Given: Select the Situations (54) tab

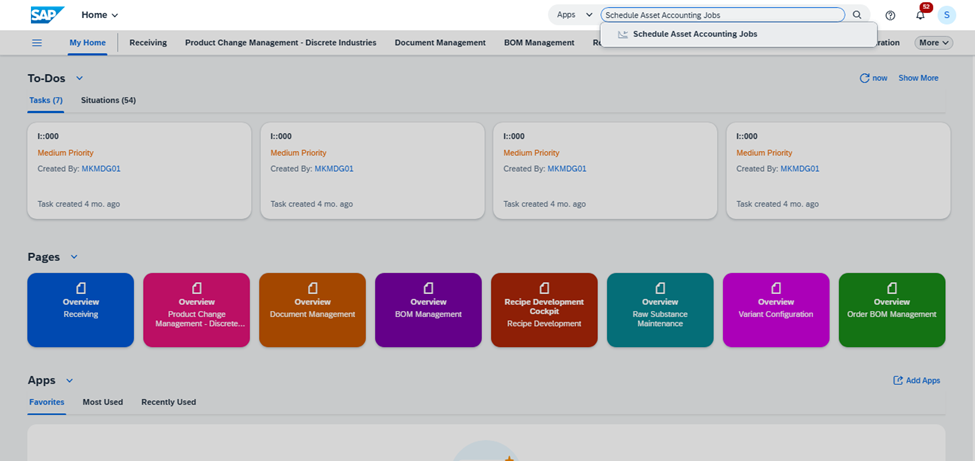Looking at the screenshot, I should [x=108, y=100].
